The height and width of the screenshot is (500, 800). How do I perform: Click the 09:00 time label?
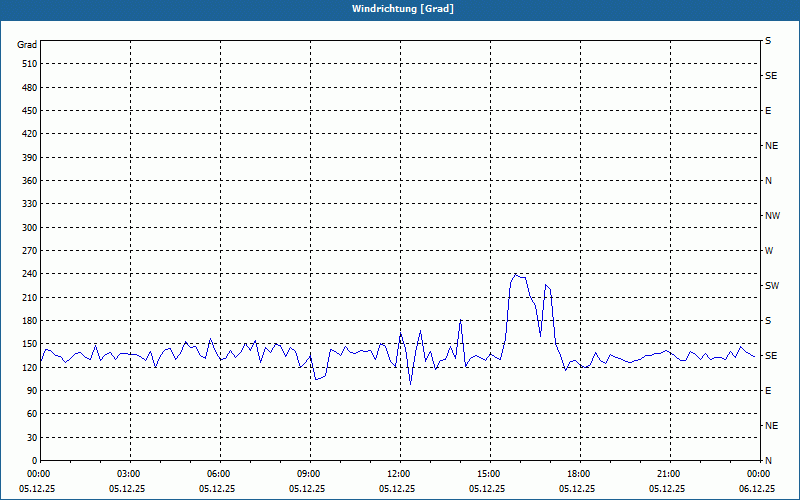pos(310,473)
